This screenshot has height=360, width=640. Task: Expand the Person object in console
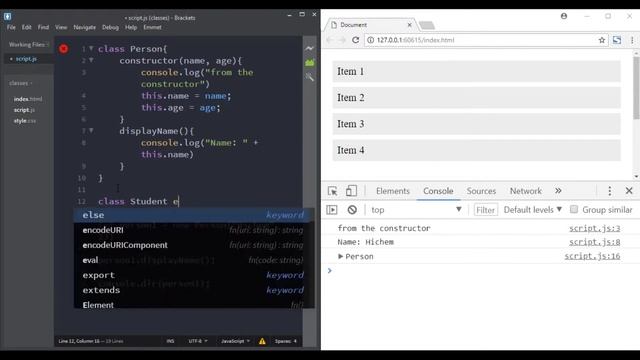coord(340,256)
